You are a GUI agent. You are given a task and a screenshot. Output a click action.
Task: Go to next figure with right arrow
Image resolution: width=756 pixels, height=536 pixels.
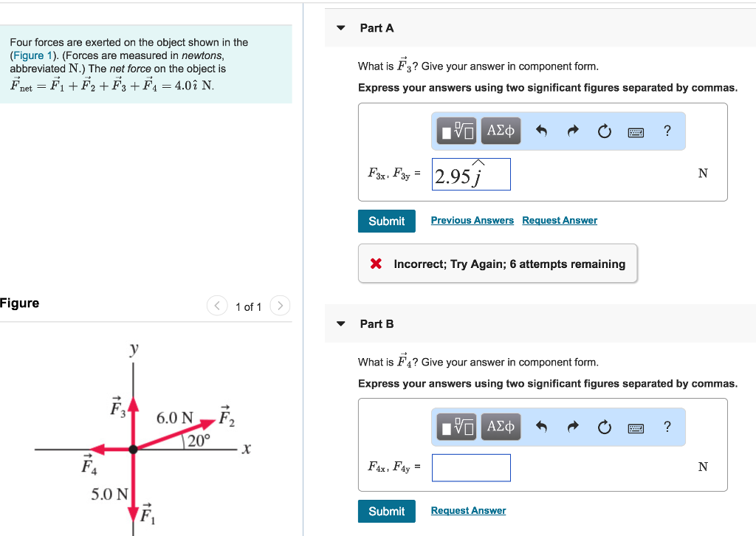coord(279,306)
